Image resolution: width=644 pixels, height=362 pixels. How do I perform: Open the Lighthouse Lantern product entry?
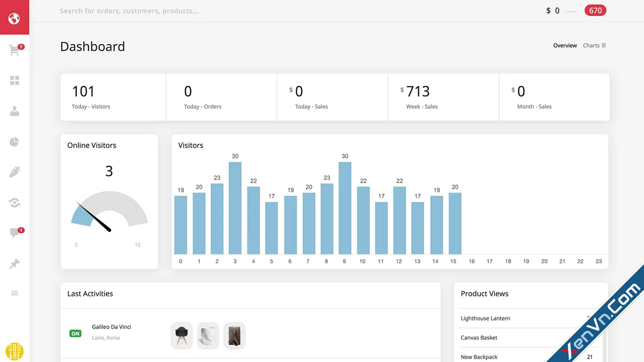pos(485,318)
